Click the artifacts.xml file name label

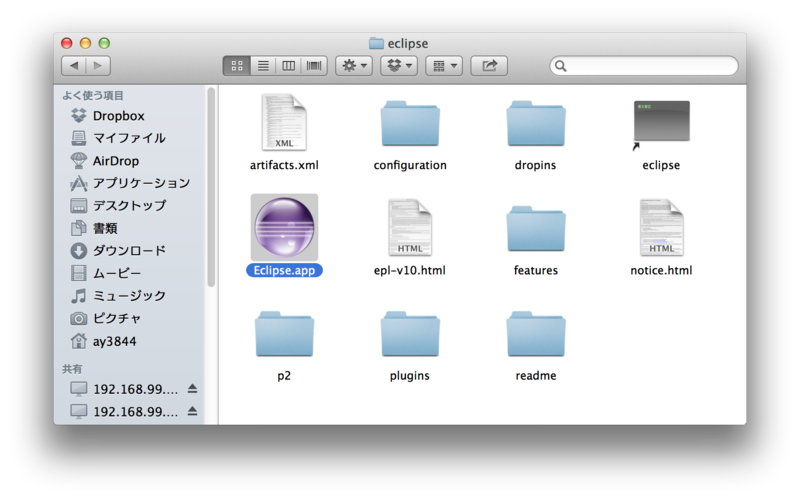click(x=284, y=165)
